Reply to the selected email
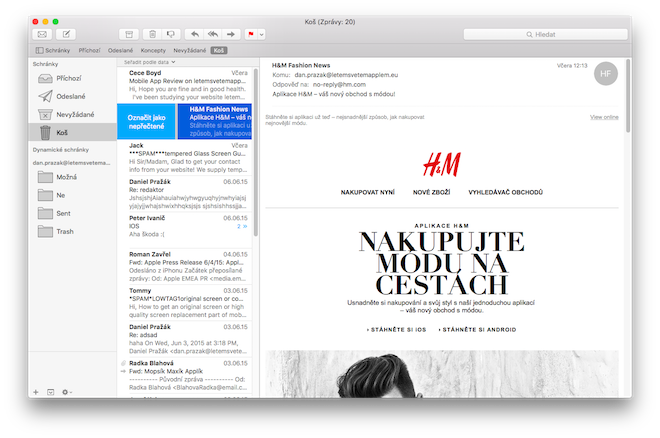The image size is (660, 438). pos(194,35)
